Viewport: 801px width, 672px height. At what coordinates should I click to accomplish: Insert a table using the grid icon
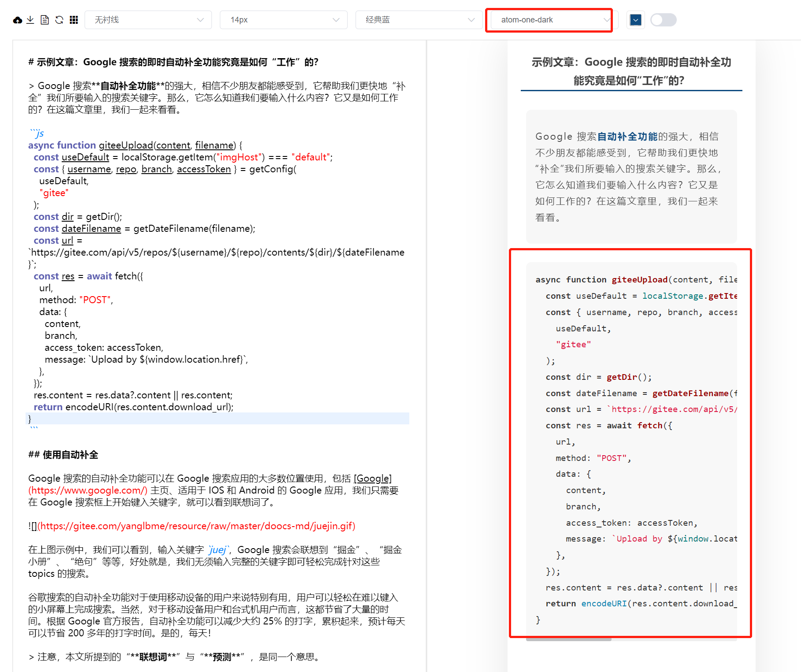(x=74, y=19)
